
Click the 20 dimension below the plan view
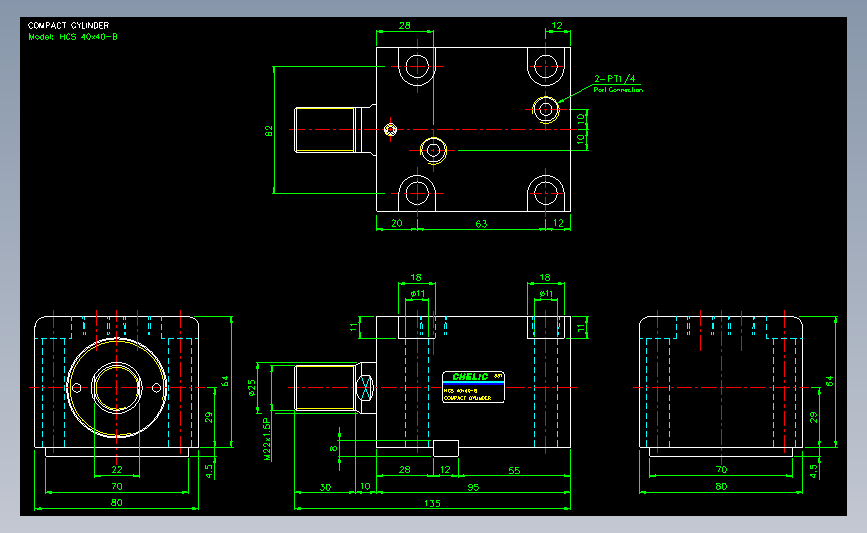pyautogui.click(x=396, y=223)
